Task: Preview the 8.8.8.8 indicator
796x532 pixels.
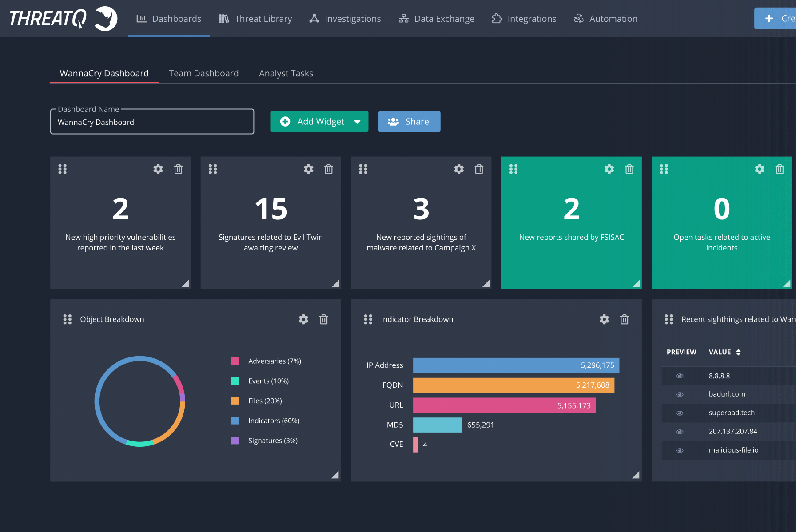Action: [680, 376]
